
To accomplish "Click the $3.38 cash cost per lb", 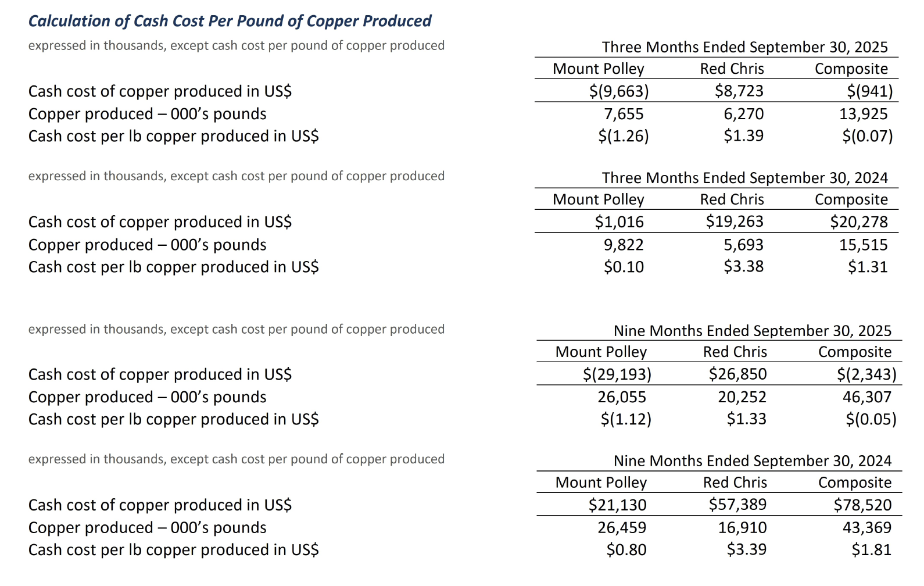I will coord(743,267).
